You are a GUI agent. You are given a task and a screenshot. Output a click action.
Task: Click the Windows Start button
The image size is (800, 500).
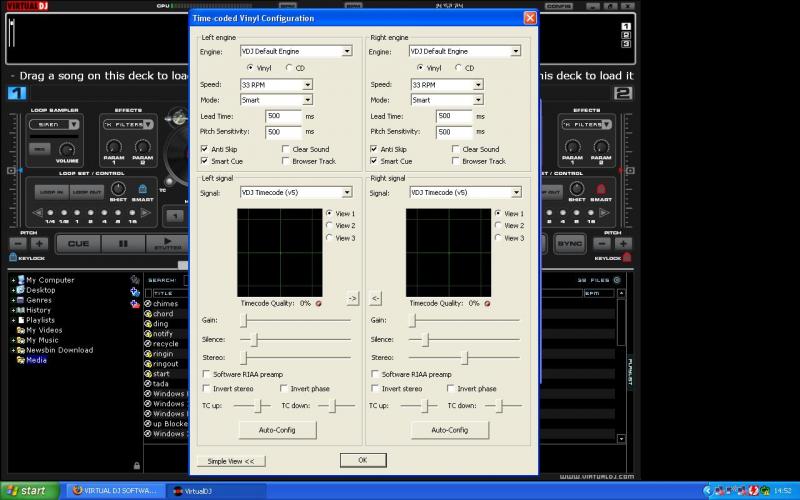30,491
